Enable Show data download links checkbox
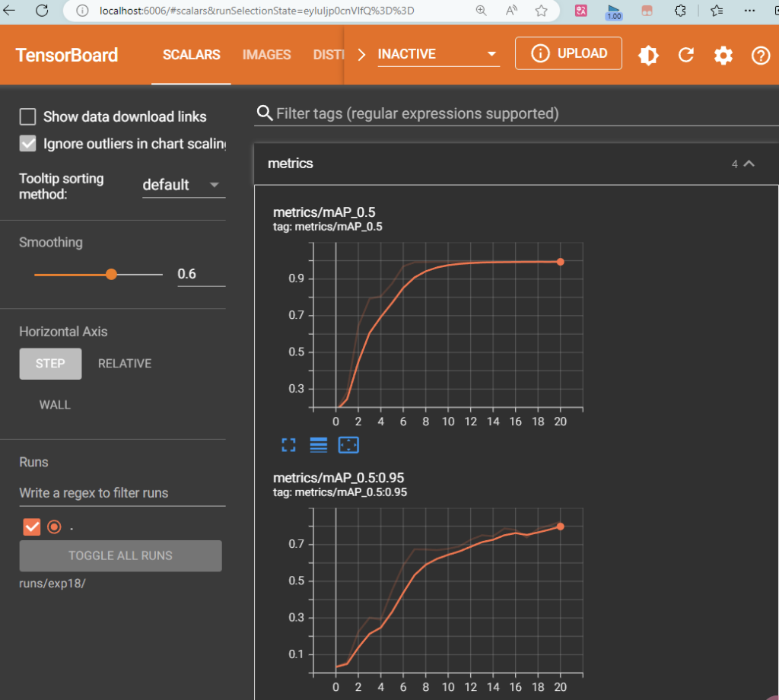Image resolution: width=779 pixels, height=700 pixels. [x=28, y=116]
